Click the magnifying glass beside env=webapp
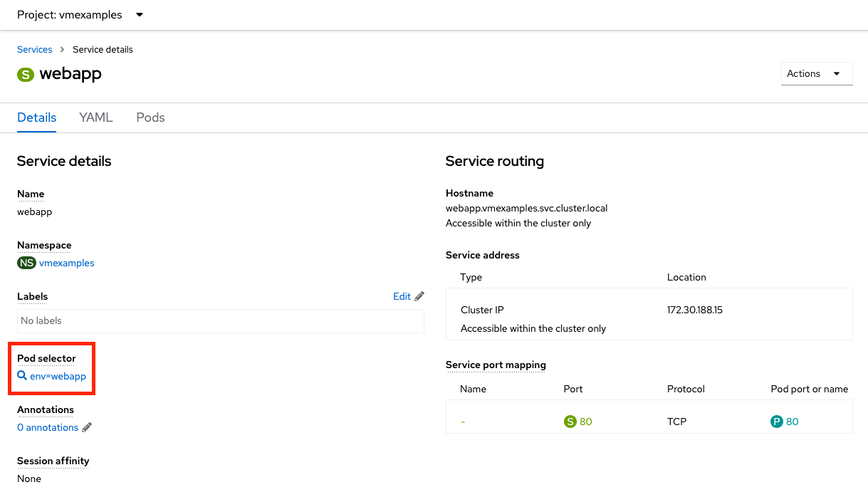This screenshot has width=868, height=502. (x=23, y=376)
